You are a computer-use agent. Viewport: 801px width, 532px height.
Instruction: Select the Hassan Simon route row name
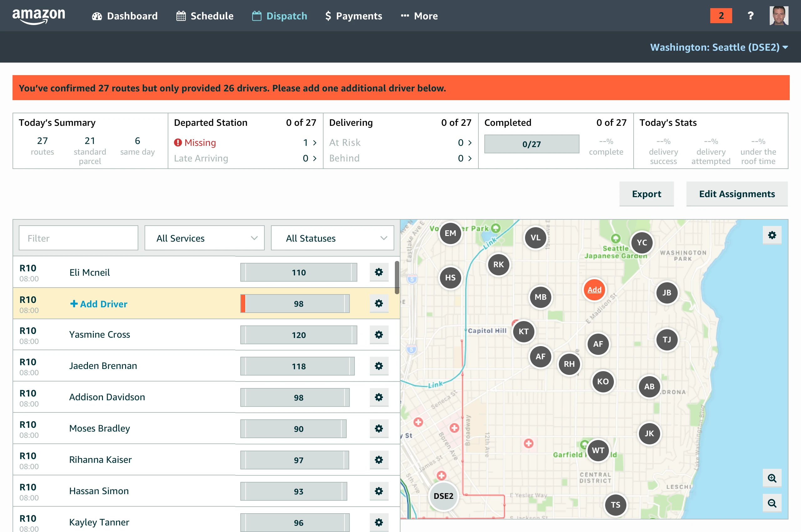(x=99, y=491)
